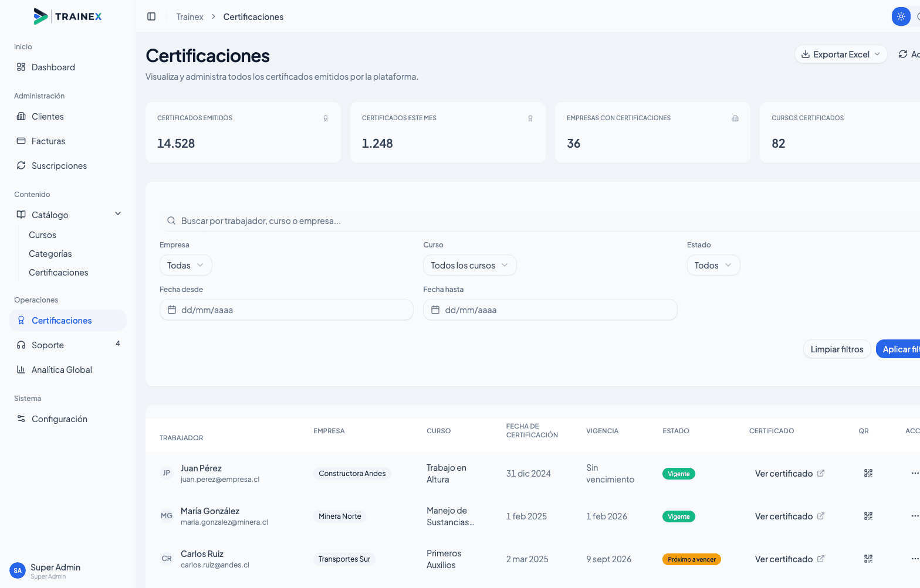The width and height of the screenshot is (920, 588).
Task: Sort by Trabajador column header
Action: click(x=181, y=438)
